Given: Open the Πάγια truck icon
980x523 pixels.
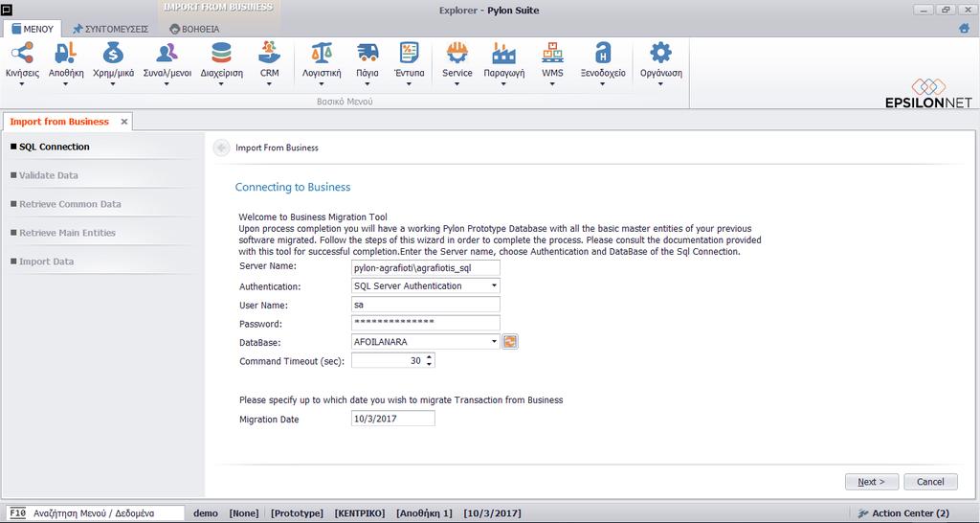Looking at the screenshot, I should point(367,54).
